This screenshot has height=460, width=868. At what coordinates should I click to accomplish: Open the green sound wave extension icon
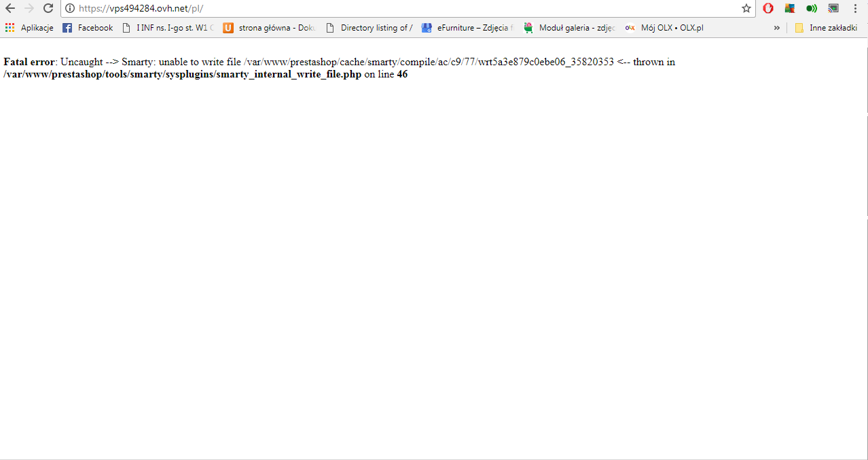pos(812,8)
